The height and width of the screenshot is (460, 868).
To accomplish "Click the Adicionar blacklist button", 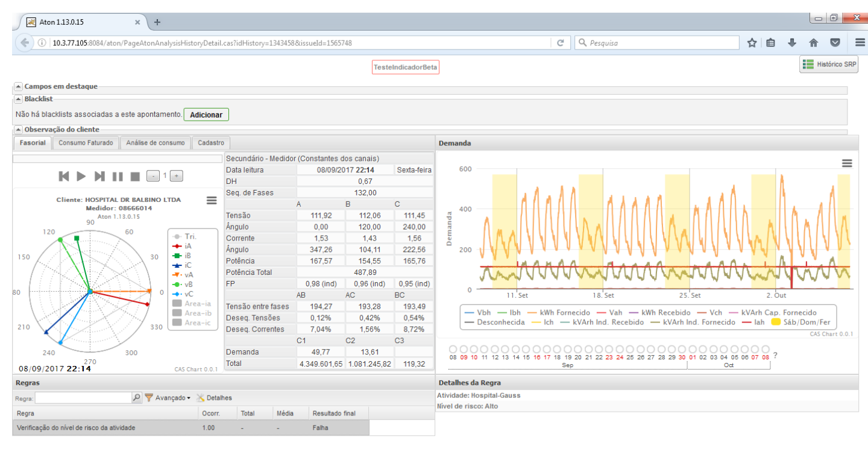I will click(206, 115).
